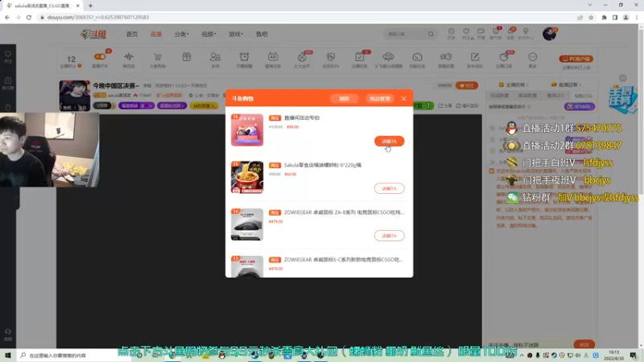
Task: Open the 直播回看 link in right panel
Action: click(567, 84)
